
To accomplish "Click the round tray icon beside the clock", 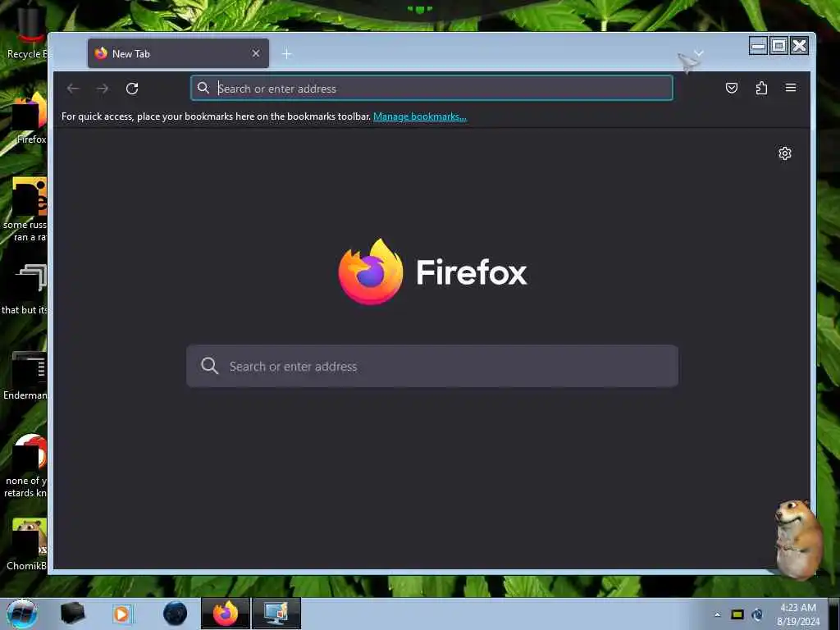I will (757, 614).
